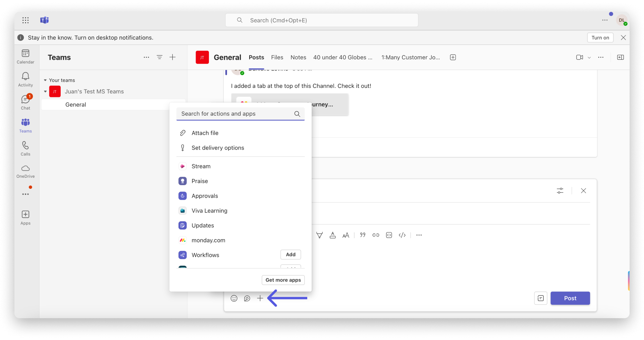
Task: Open settings and more ellipsis at top
Action: 605,20
